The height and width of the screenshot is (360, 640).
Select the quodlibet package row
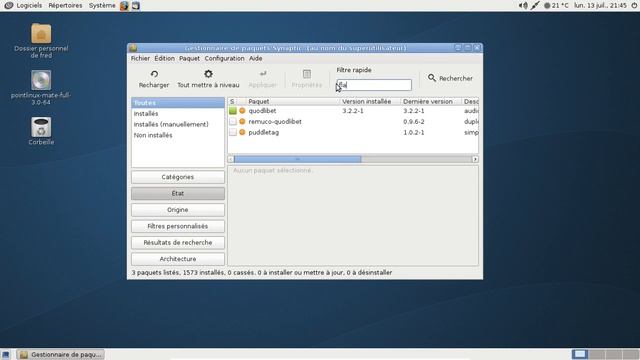(x=353, y=111)
